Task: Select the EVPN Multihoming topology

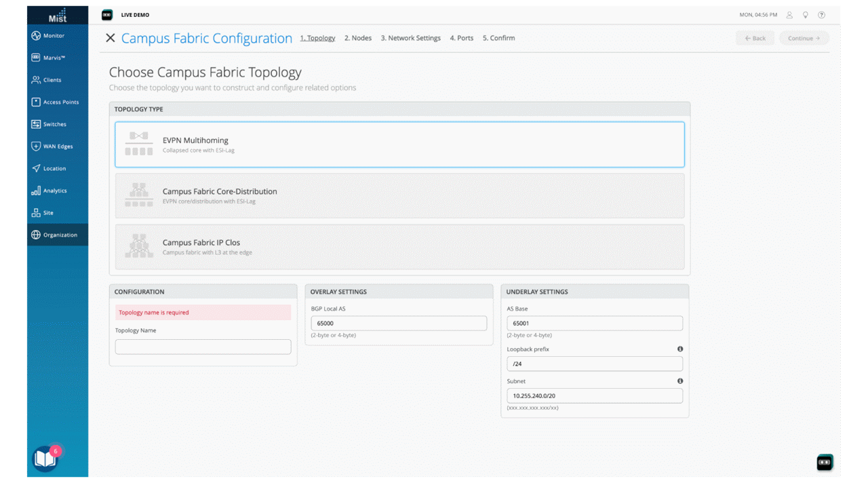Action: (400, 144)
